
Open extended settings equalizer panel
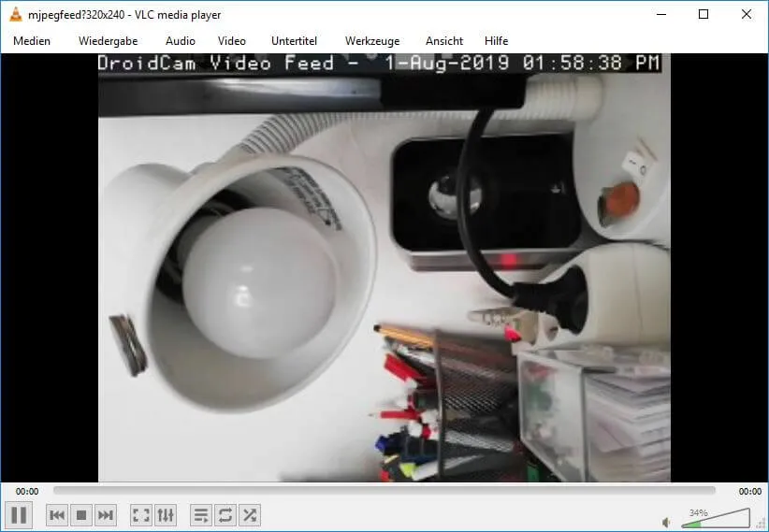point(166,515)
